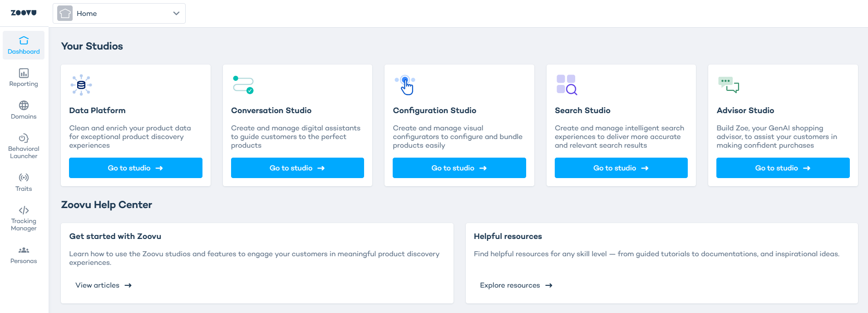Image resolution: width=868 pixels, height=313 pixels.
Task: Open Behavioral Launcher in the sidebar
Action: point(24,146)
